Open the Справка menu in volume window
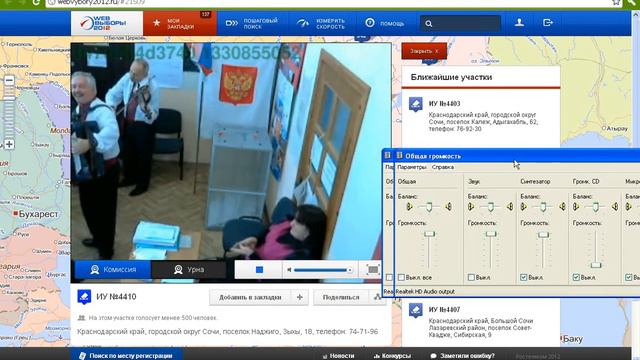 443,167
